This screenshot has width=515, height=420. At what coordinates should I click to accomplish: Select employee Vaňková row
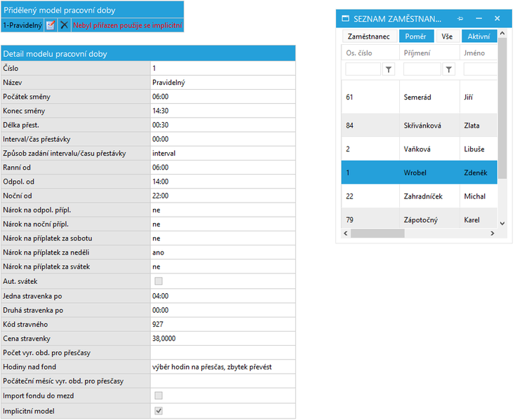[420, 149]
